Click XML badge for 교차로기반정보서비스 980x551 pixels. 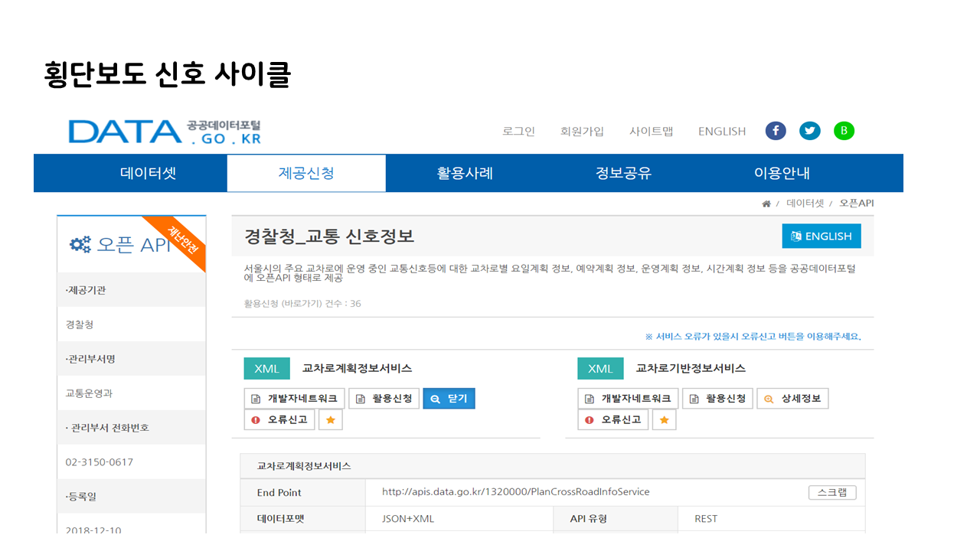[x=600, y=369]
